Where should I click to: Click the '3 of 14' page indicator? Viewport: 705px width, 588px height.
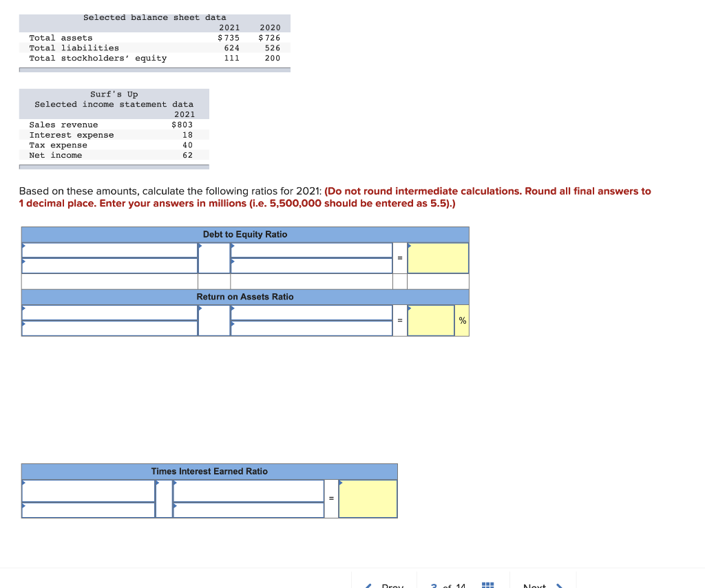coord(448,585)
